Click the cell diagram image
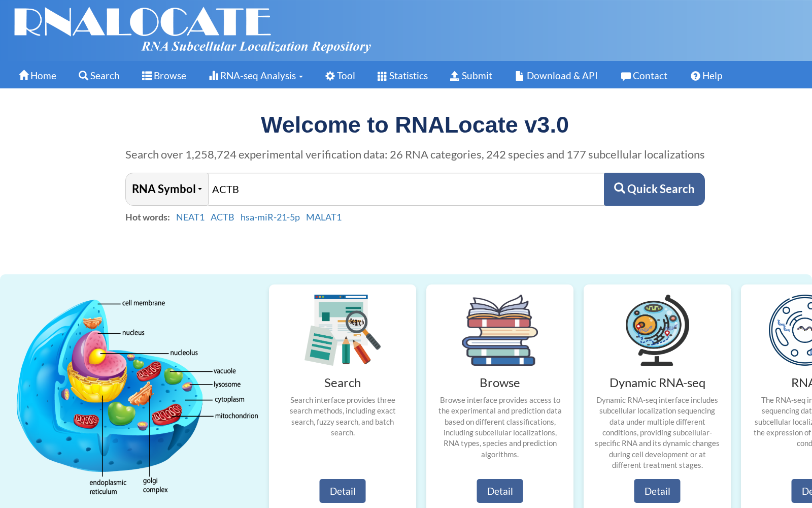 (137, 396)
